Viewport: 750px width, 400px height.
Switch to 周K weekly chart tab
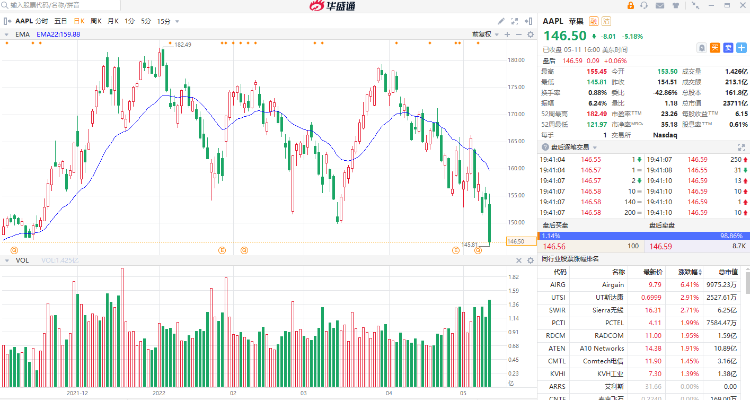95,20
